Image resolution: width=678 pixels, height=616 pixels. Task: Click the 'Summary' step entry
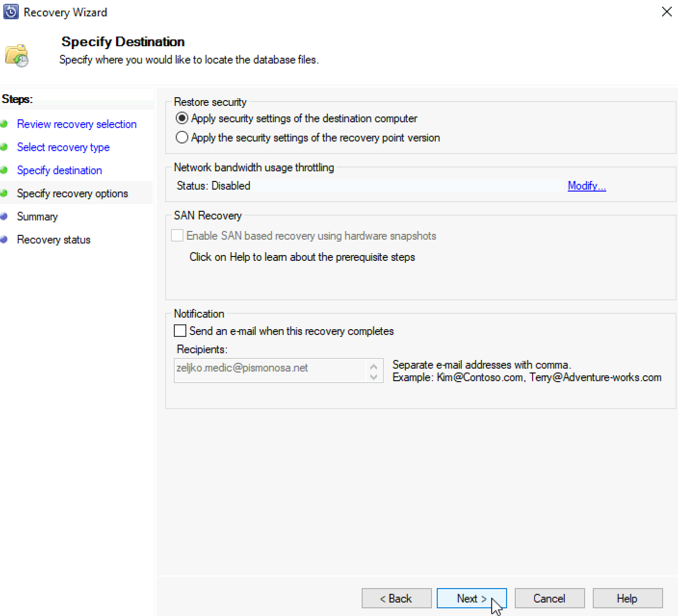click(x=37, y=217)
